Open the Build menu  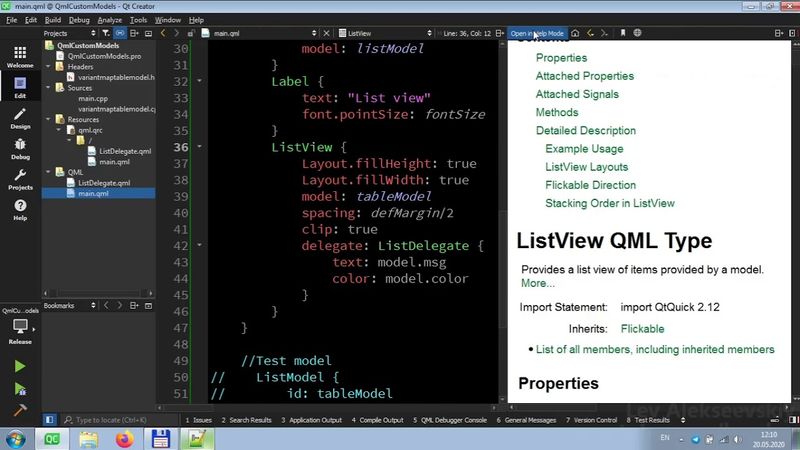[53, 20]
